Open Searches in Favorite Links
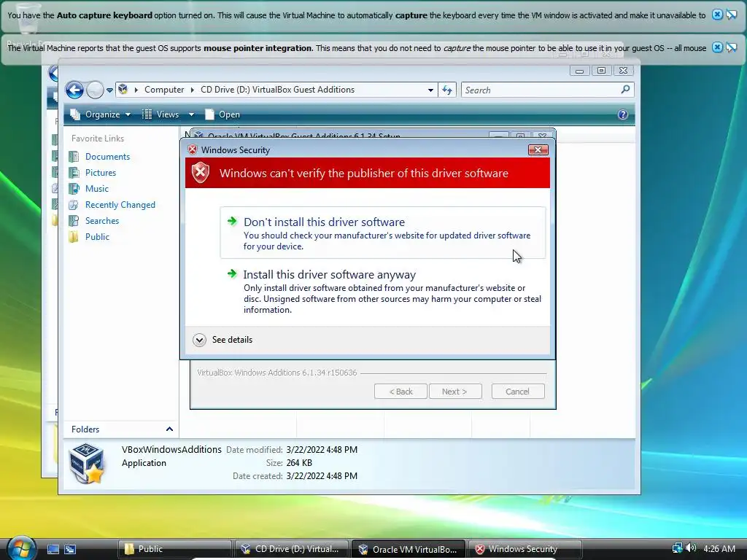 pos(102,221)
